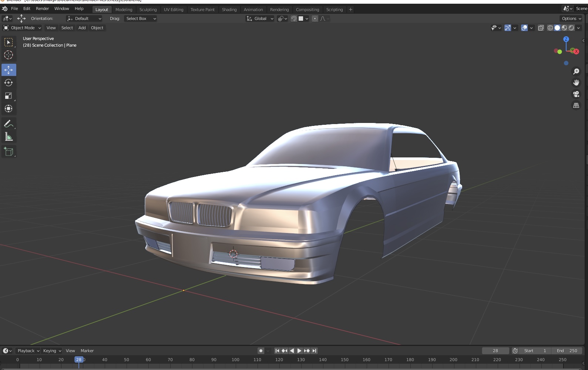Expand the shading options dropdown arrow
588x370 pixels.
[x=578, y=28]
